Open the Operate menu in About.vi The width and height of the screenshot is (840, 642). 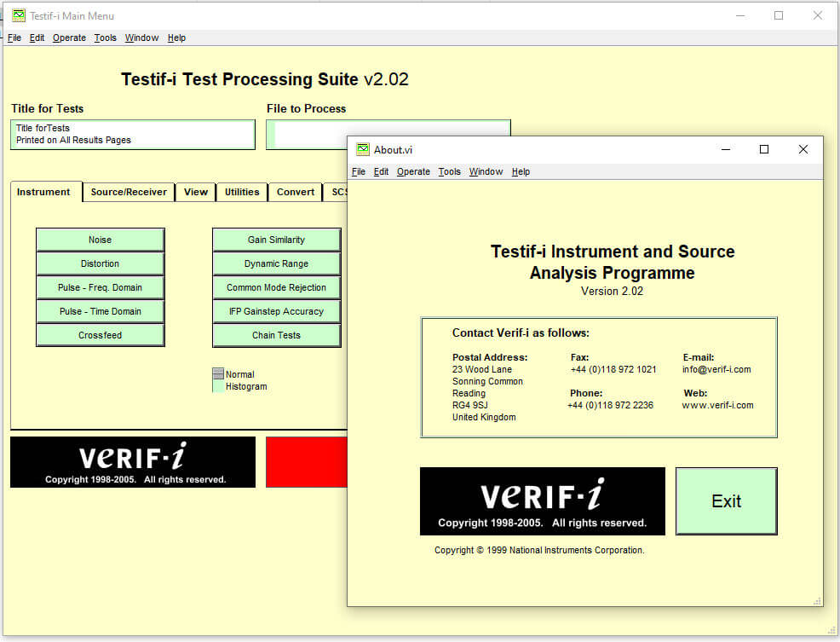[x=413, y=171]
